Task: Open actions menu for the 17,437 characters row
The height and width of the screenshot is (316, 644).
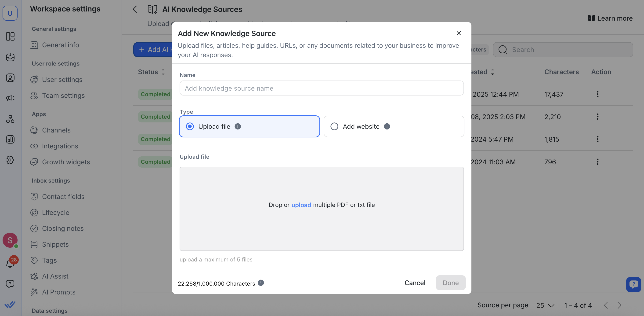Action: [x=597, y=94]
